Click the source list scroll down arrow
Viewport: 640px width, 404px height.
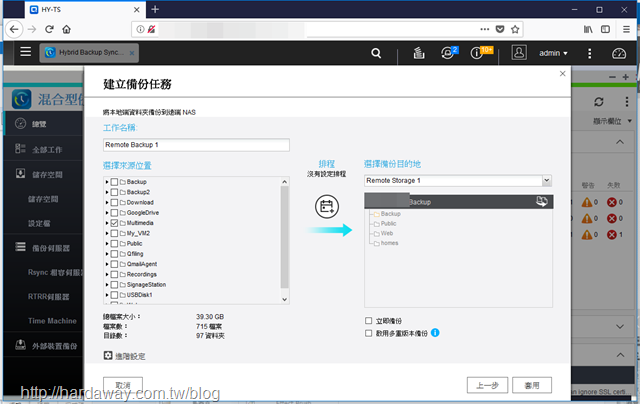(x=284, y=299)
